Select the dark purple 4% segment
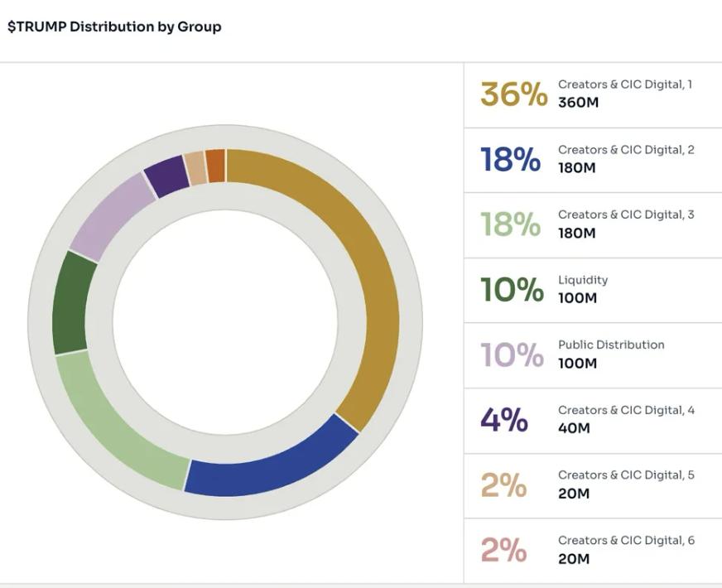The image size is (722, 588). (x=166, y=176)
